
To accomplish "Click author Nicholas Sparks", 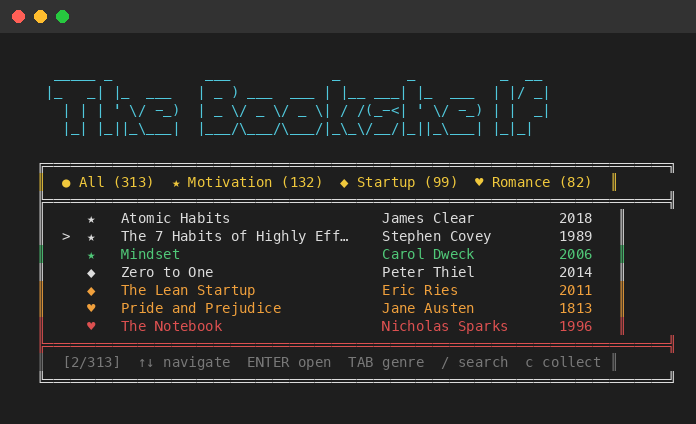I will [444, 326].
